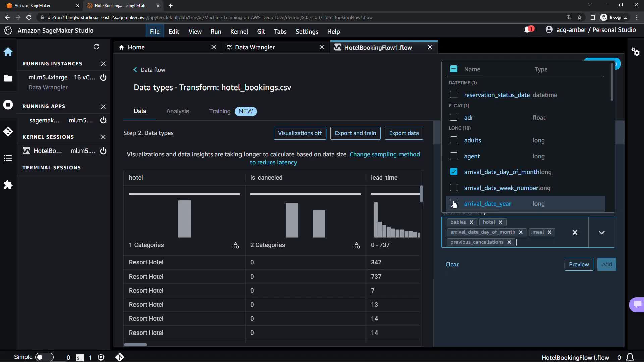The image size is (644, 362).
Task: Collapse the columns-to-drop dropdown arrow
Action: 601,232
